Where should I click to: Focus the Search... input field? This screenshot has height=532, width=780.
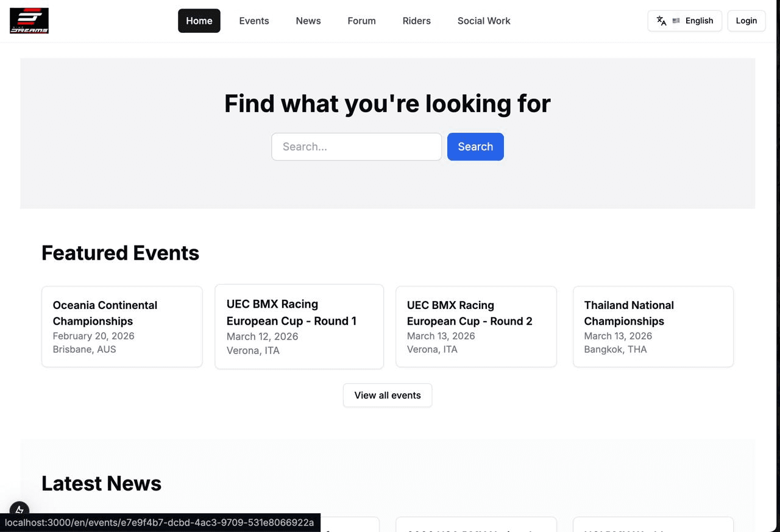point(356,147)
